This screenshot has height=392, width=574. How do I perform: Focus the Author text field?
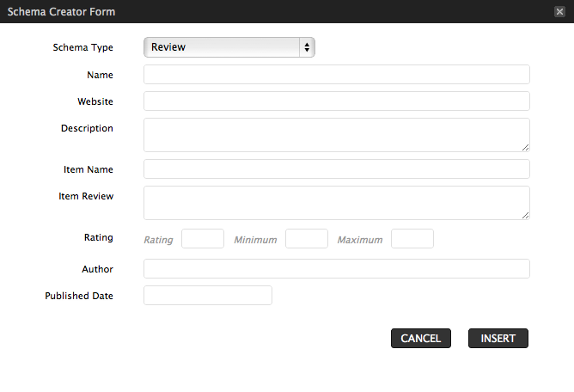click(337, 268)
